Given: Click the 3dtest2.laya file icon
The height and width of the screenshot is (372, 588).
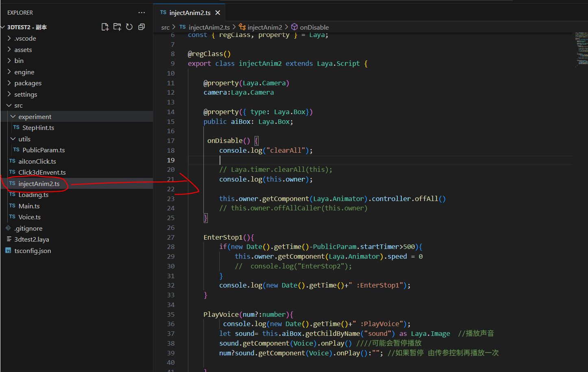Looking at the screenshot, I should tap(9, 239).
